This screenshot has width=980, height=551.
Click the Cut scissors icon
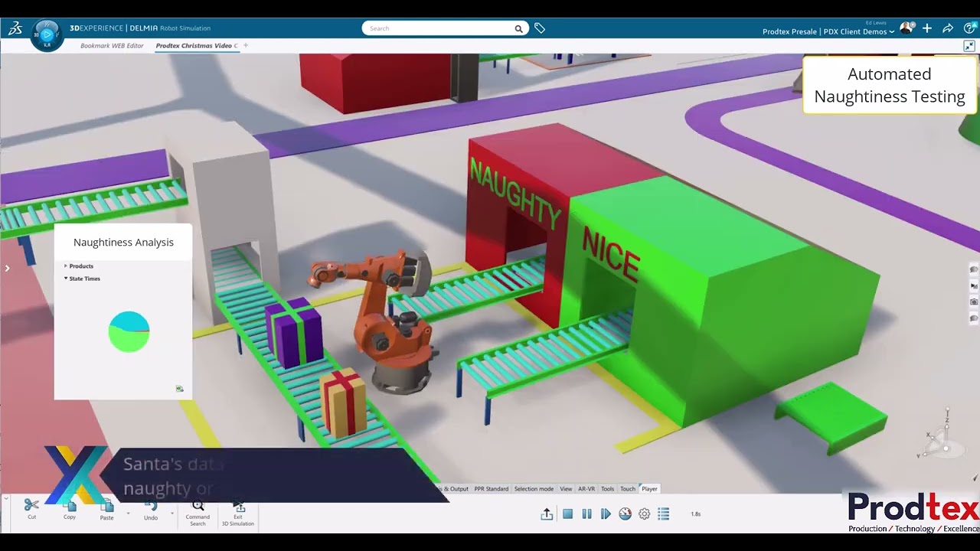coord(31,505)
